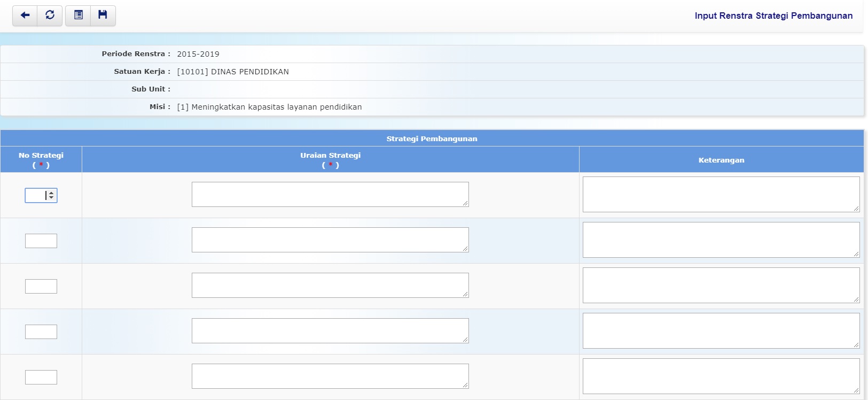Viewport: 868px width, 400px height.
Task: Click the first row Uraian Strategi textarea
Action: pyautogui.click(x=330, y=195)
